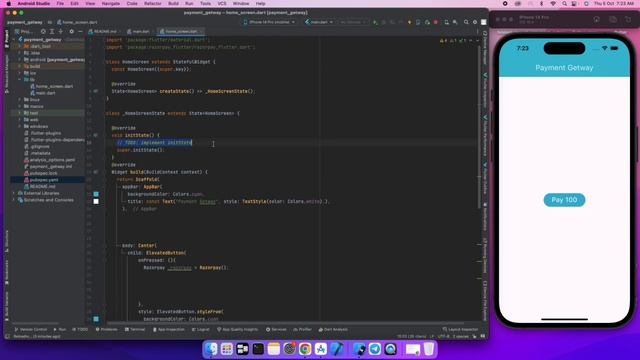Expand the windows folder in the project tree
The width and height of the screenshot is (640, 360).
click(x=20, y=127)
